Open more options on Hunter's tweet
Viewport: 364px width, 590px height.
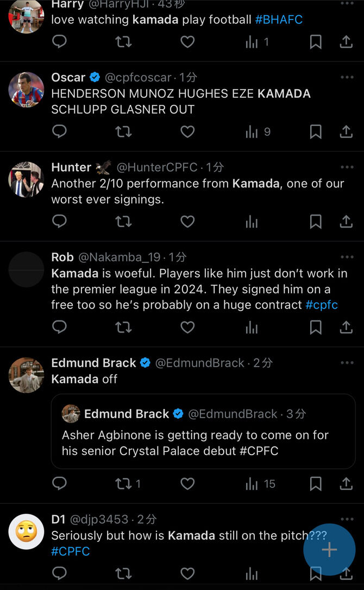pos(347,167)
